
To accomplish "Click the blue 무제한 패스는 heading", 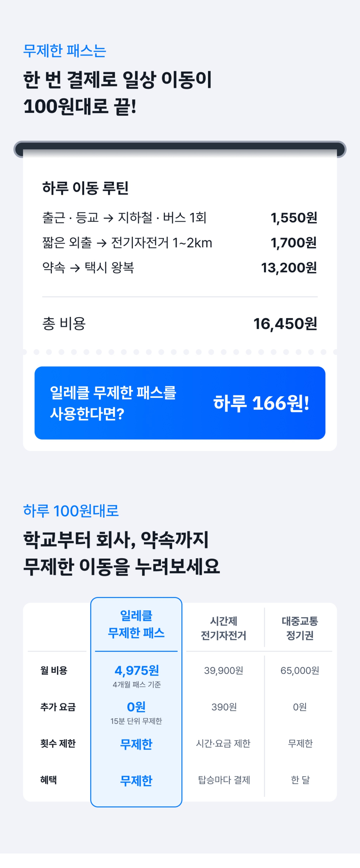I will (x=65, y=51).
